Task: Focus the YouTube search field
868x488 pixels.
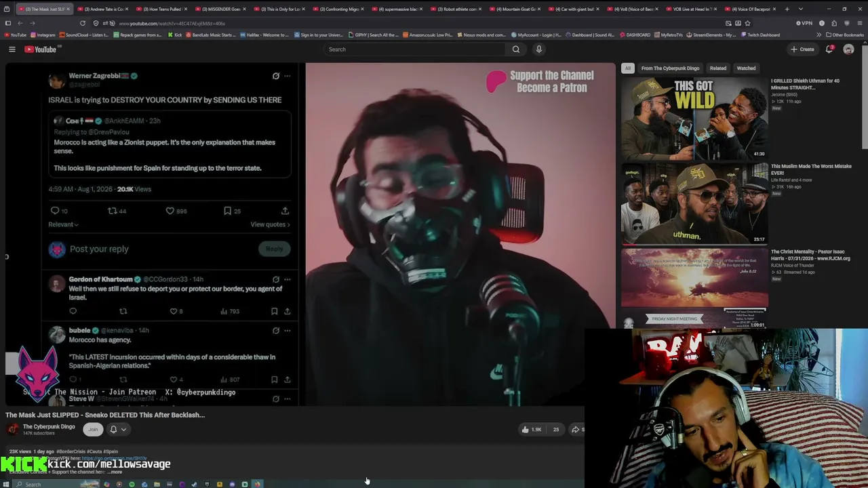Action: click(x=415, y=49)
